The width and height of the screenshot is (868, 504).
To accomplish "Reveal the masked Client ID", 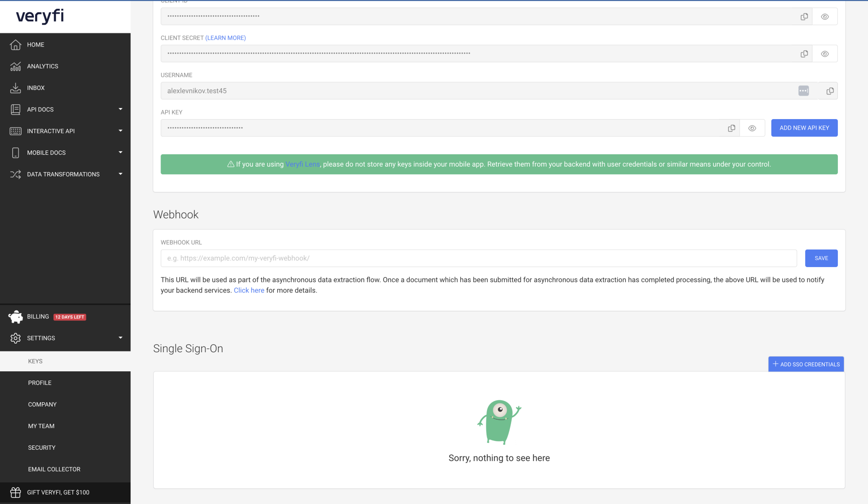I will pos(824,17).
